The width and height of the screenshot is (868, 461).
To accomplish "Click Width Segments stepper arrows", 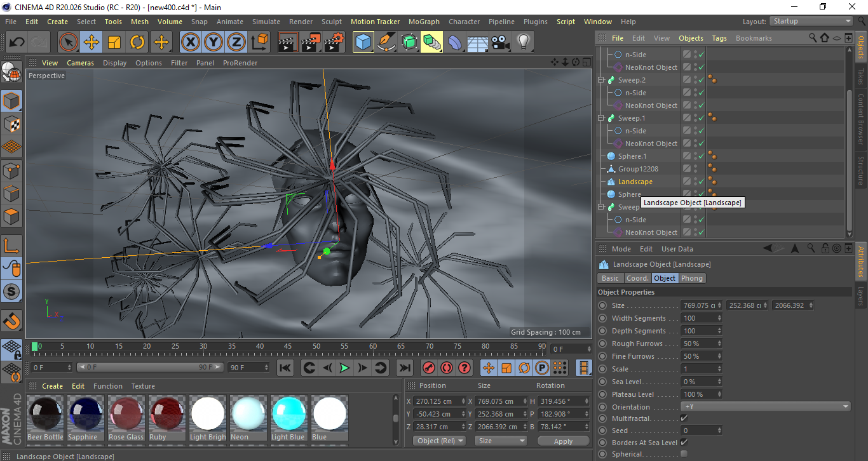I will 719,318.
